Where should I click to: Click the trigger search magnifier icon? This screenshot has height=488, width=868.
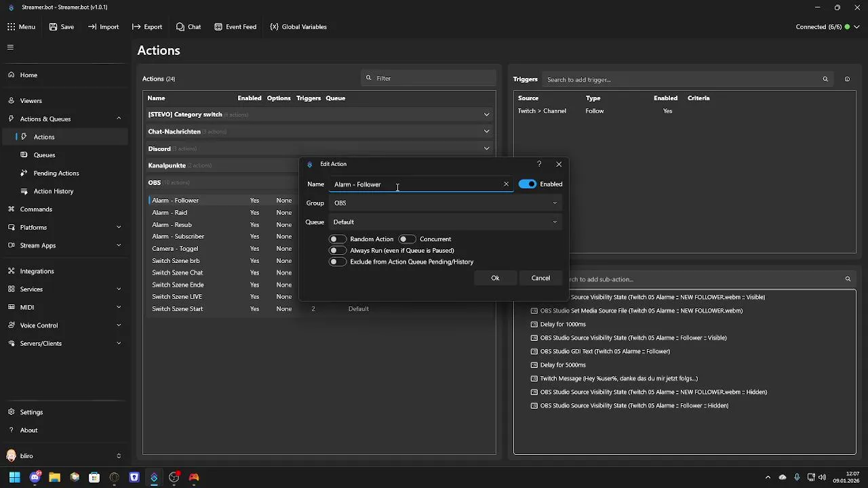(825, 79)
